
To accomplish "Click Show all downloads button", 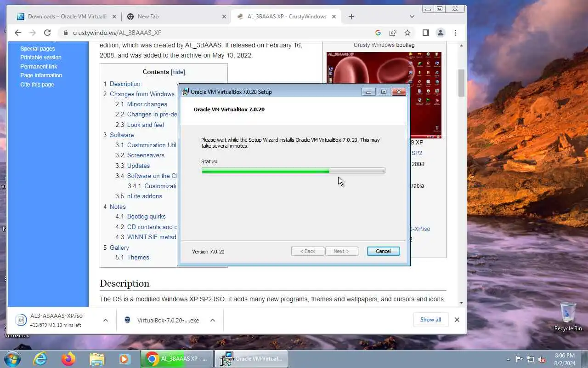I will click(x=430, y=320).
